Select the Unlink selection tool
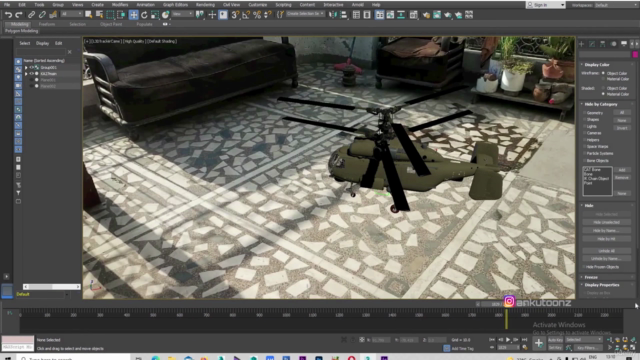 tap(42, 15)
